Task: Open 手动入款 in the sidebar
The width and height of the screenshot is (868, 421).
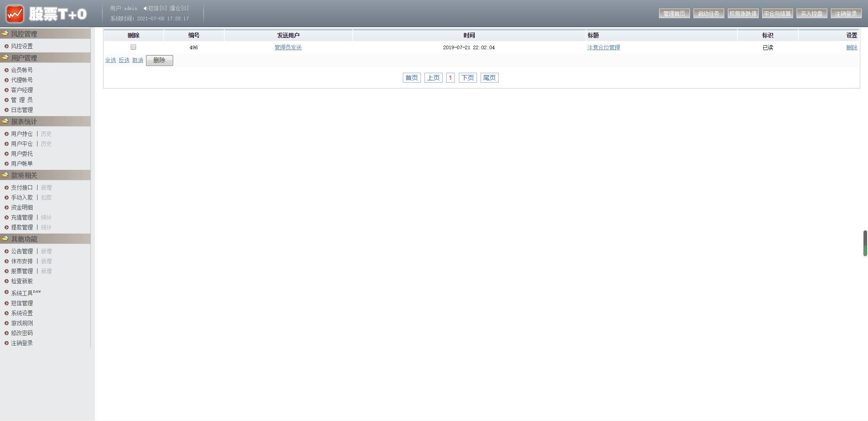Action: pyautogui.click(x=22, y=197)
